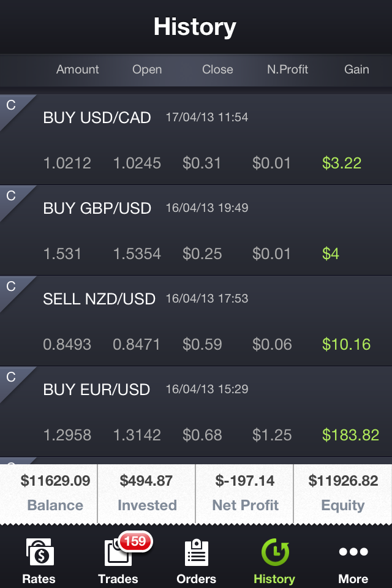Sort by the Amount column header
This screenshot has height=588, width=392.
click(x=77, y=69)
